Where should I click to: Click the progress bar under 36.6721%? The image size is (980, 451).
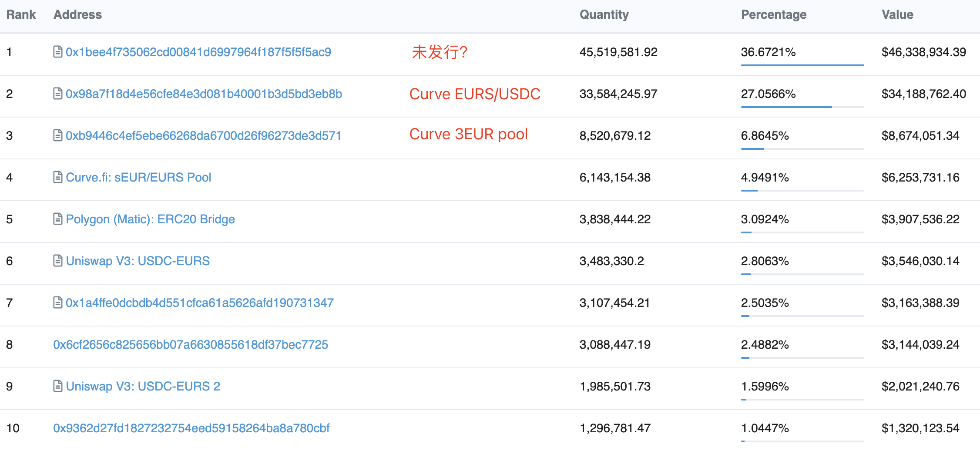tap(802, 65)
